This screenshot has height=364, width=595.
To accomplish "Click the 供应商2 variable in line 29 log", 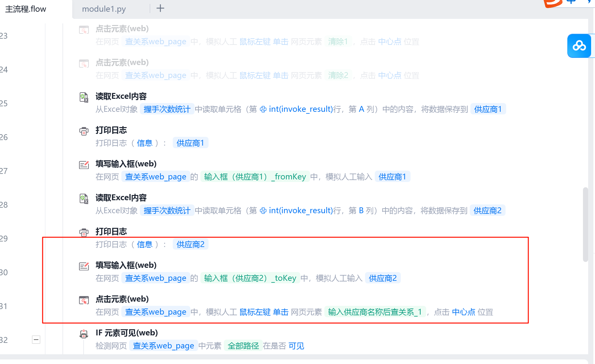I will (190, 244).
